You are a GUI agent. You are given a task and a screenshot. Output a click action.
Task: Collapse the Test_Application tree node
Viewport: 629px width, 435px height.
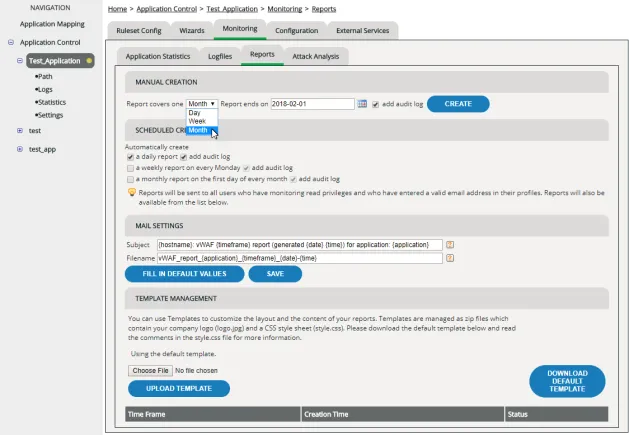(x=20, y=61)
